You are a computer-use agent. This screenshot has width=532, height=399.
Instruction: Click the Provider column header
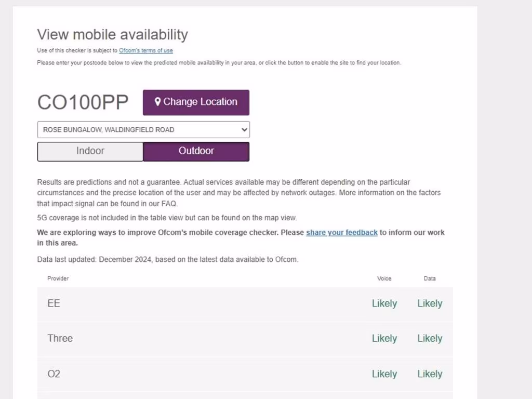[x=58, y=278]
